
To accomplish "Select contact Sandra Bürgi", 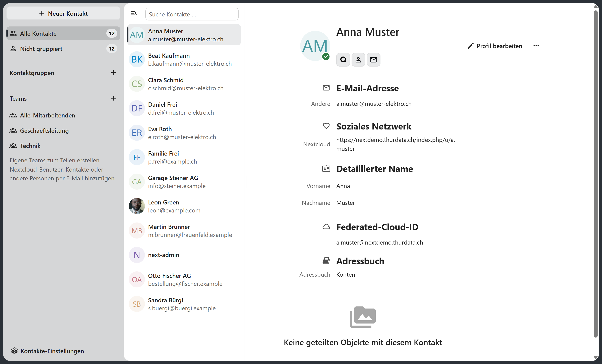I will click(x=184, y=304).
